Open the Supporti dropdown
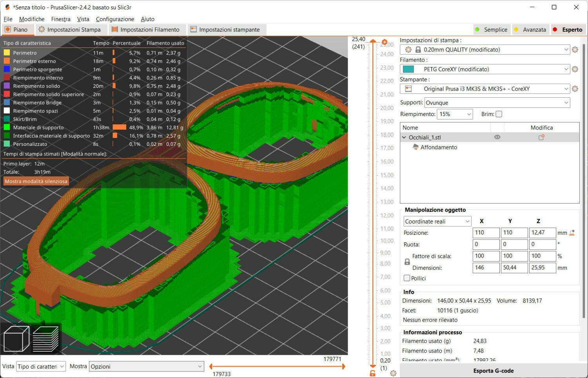588x378 pixels. coord(497,103)
